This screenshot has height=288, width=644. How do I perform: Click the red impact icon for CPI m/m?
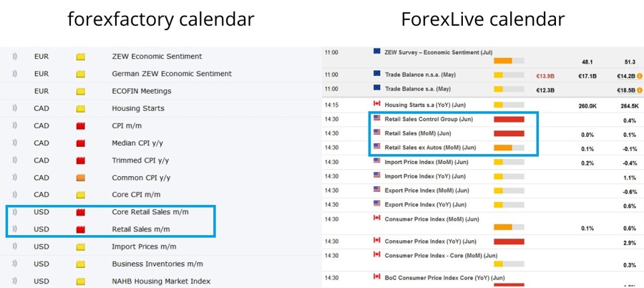pos(81,126)
